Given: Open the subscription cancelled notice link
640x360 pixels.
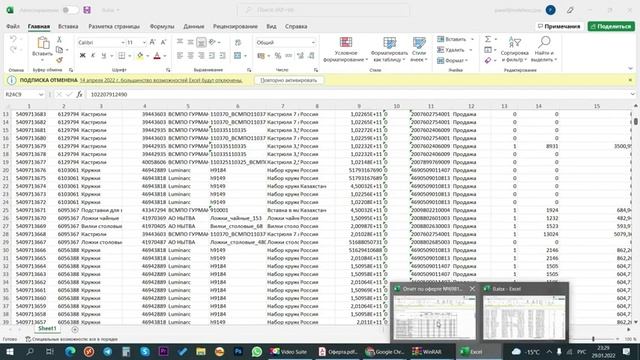Looking at the screenshot, I should tap(161, 80).
